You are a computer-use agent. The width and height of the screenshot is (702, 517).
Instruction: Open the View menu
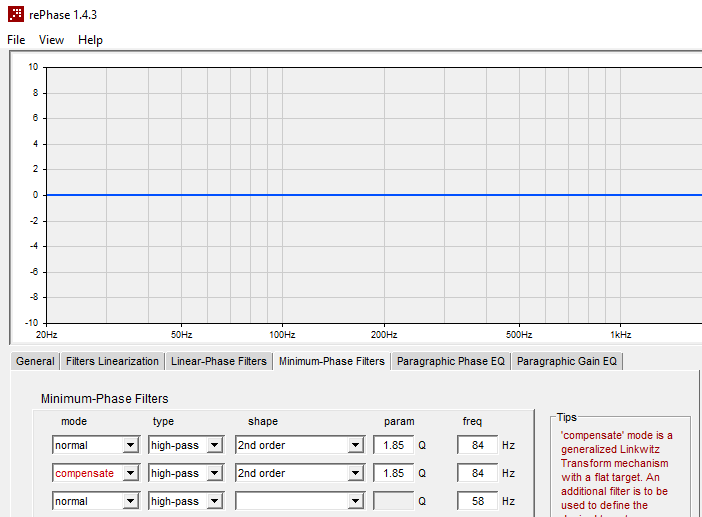51,40
